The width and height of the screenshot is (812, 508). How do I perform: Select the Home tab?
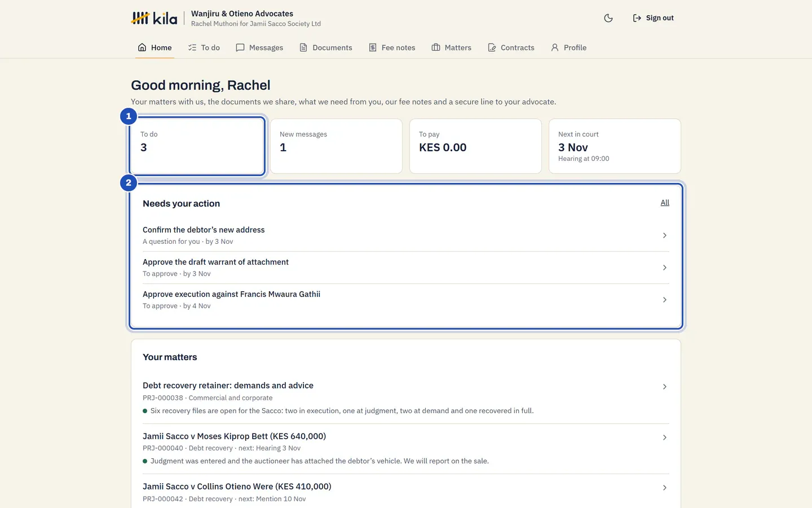[x=155, y=47]
